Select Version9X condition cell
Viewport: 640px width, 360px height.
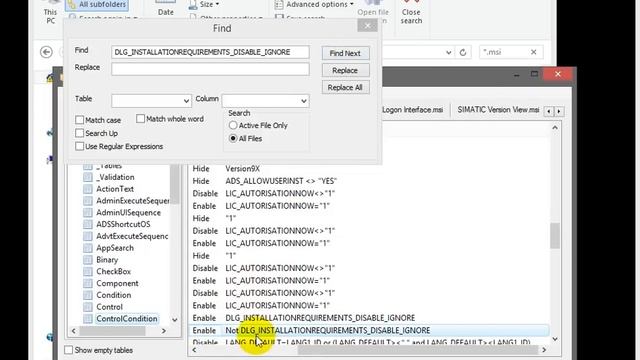point(242,169)
